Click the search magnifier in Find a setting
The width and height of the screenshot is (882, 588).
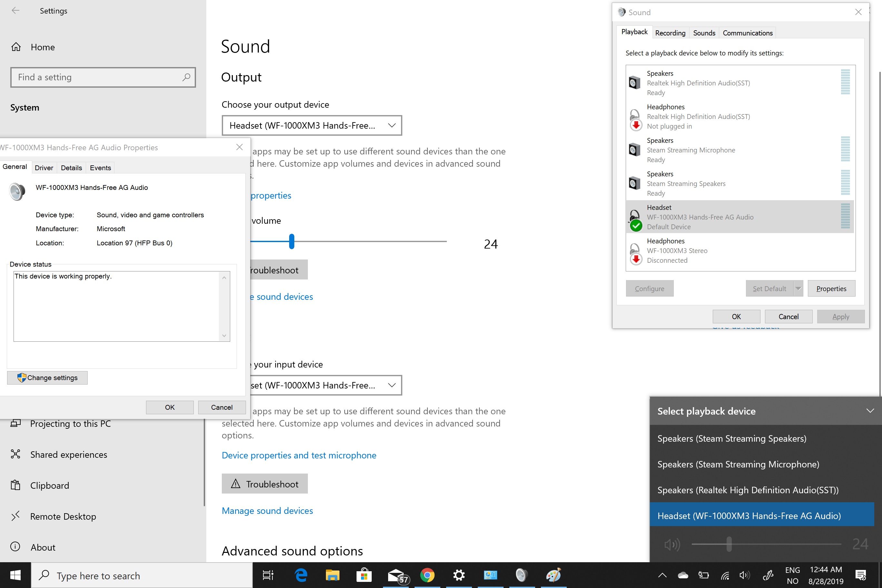186,77
